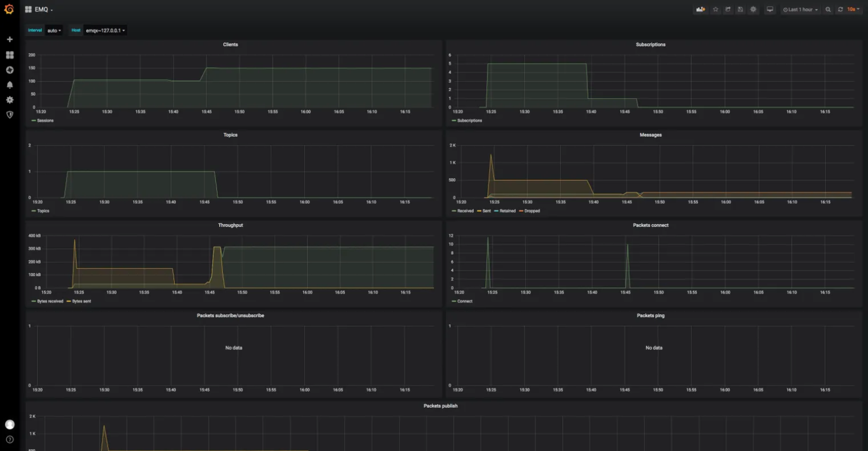Open the Create plus menu in sidebar
This screenshot has width=868, height=451.
[9, 39]
